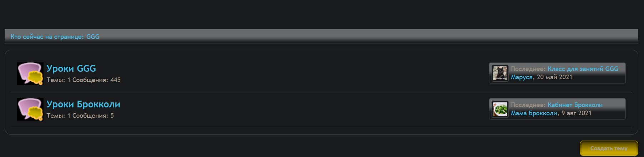Open the last topic Кабинет Брокколи
The image size is (644, 157).
(575, 105)
